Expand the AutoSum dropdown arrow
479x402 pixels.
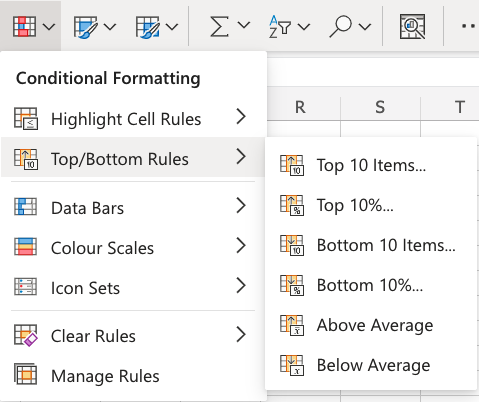244,26
